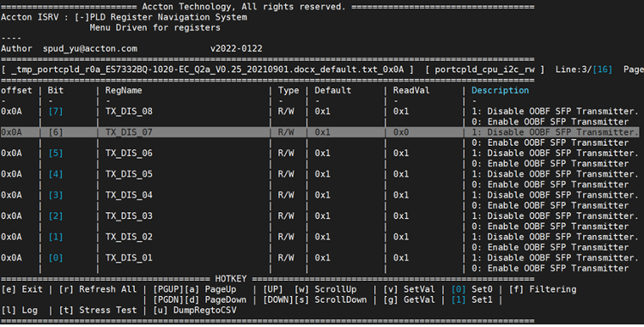This screenshot has height=327, width=644.
Task: Click the ReadVal column header
Action: click(x=411, y=91)
